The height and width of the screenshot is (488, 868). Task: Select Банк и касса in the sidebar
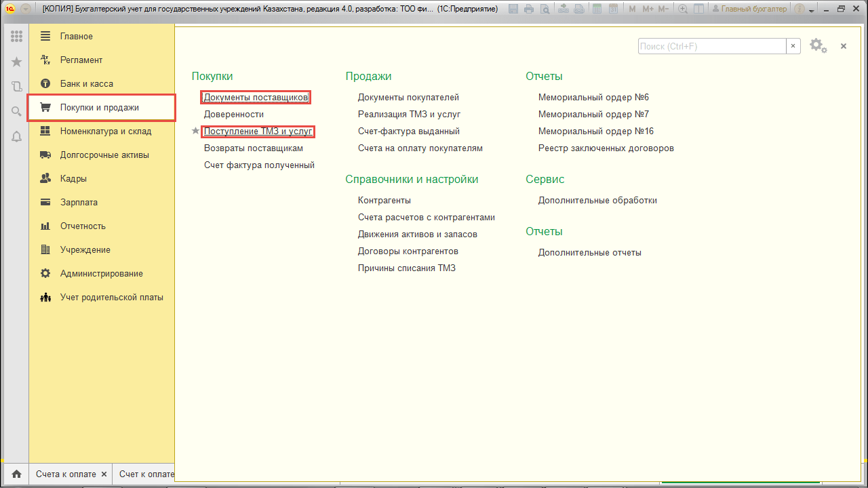(x=88, y=83)
